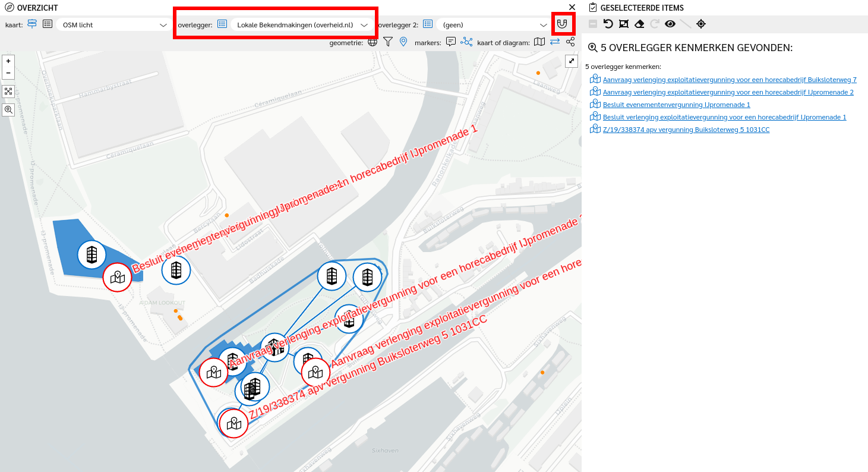
Task: Open the overlegger 2 dropdown showing (geen)
Action: [494, 25]
